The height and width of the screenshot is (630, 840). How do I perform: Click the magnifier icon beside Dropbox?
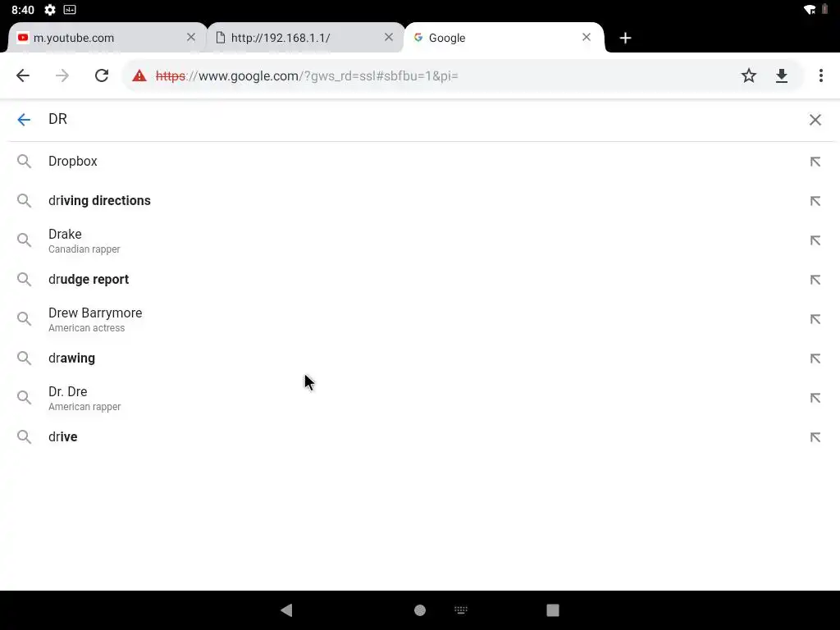(24, 162)
